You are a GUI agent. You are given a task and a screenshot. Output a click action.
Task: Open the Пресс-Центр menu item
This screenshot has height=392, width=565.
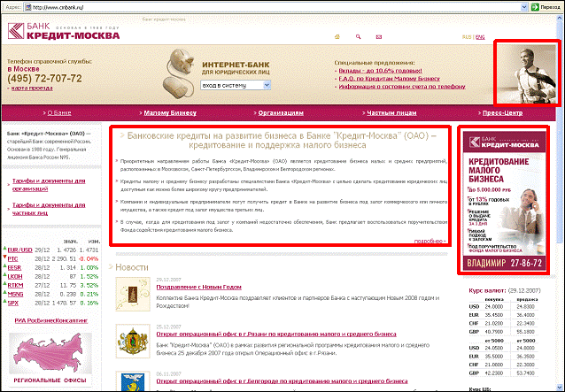coord(502,112)
